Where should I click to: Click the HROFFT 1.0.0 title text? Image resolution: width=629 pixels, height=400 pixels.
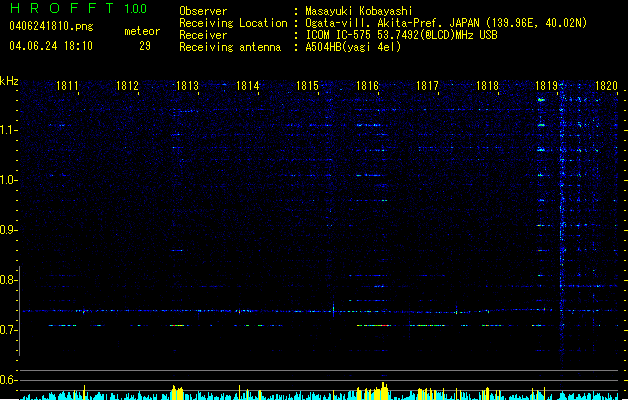coord(78,8)
